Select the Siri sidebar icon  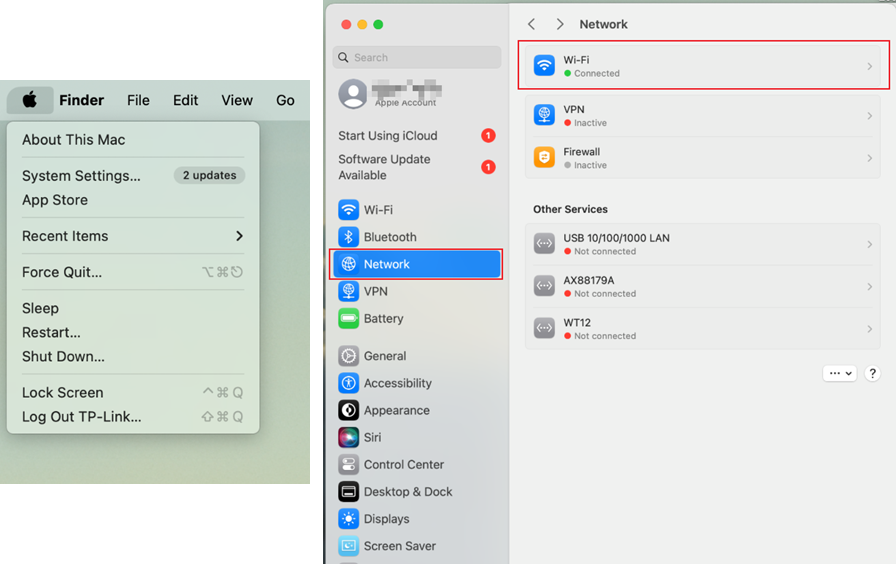348,437
